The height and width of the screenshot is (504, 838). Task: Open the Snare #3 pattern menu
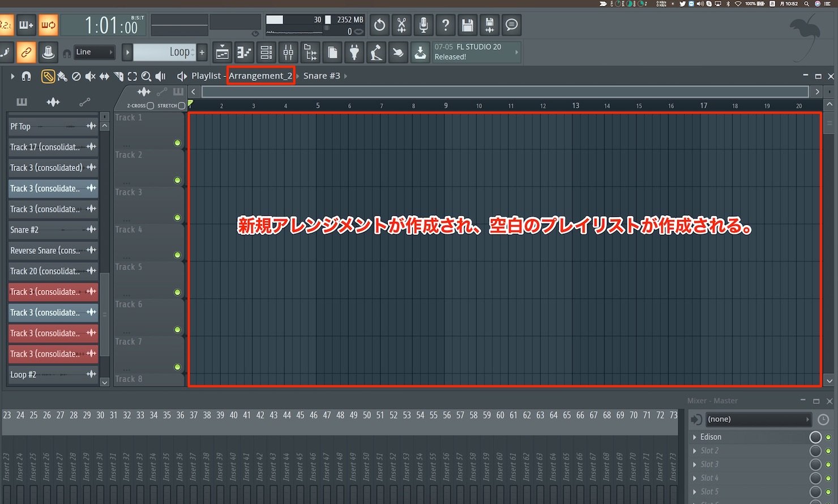pos(322,75)
